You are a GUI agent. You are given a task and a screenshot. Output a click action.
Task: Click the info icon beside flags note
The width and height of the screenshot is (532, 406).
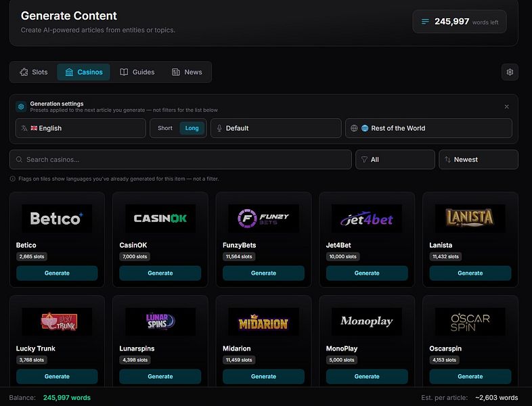pyautogui.click(x=13, y=179)
